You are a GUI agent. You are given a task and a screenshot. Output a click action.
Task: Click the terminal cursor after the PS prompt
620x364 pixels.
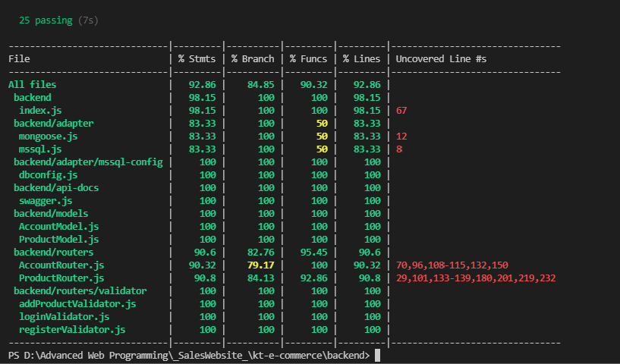377,356
